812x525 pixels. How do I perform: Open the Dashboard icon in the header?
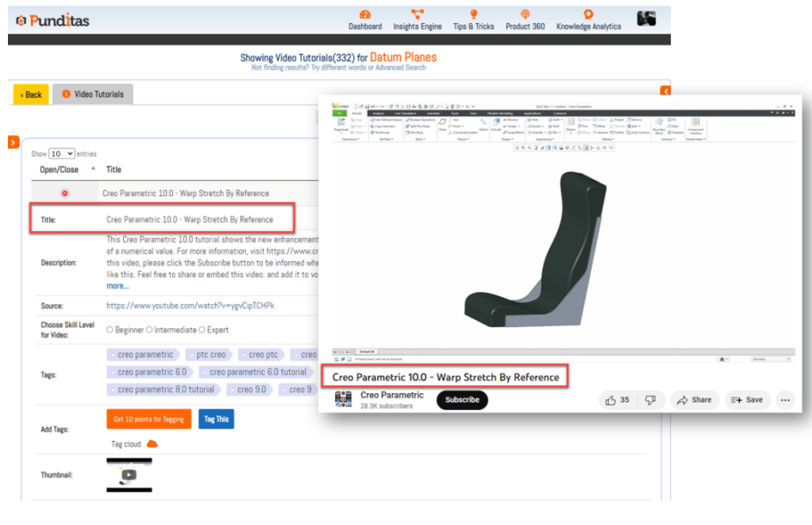coord(364,15)
